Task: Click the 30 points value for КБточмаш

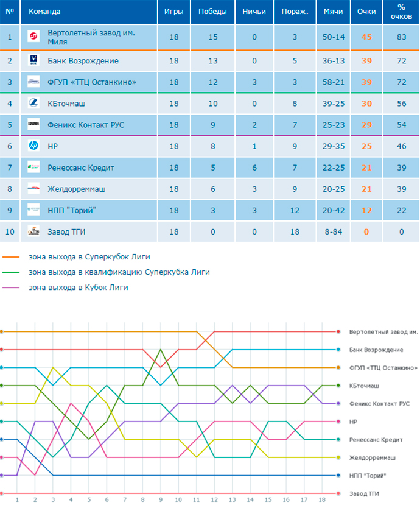Action: point(366,104)
